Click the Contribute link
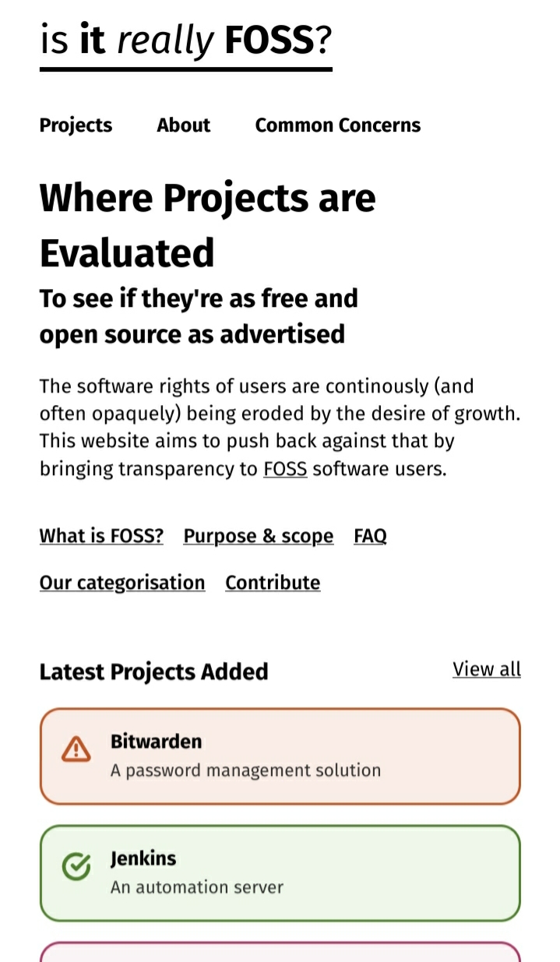560x962 pixels. 273,583
